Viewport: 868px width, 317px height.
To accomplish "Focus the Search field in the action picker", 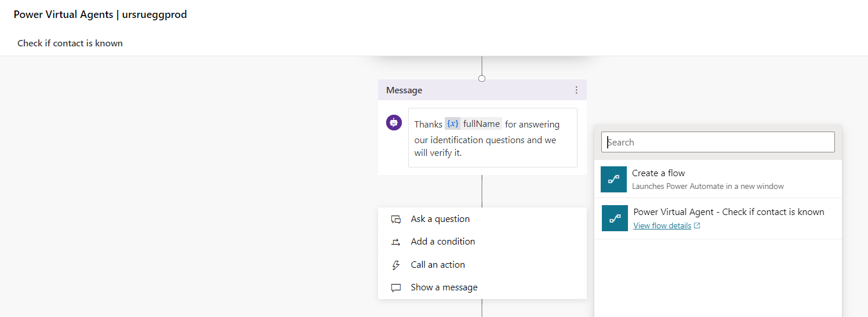I will [x=718, y=142].
